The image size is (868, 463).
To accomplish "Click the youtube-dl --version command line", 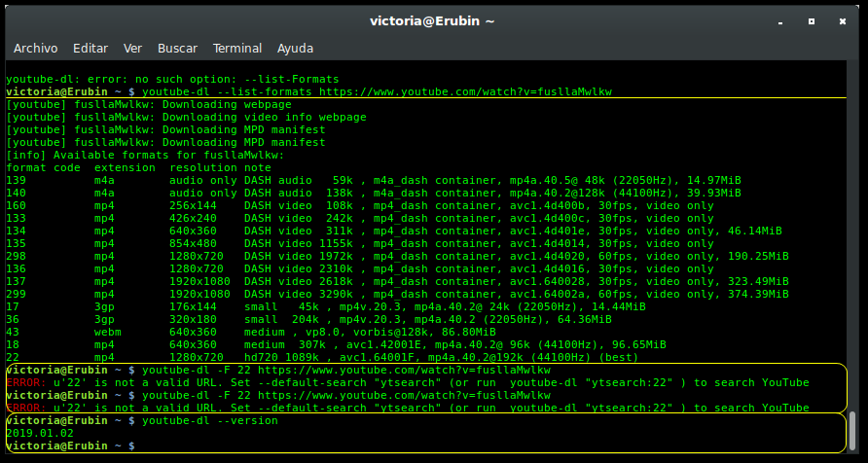I will 142,421.
